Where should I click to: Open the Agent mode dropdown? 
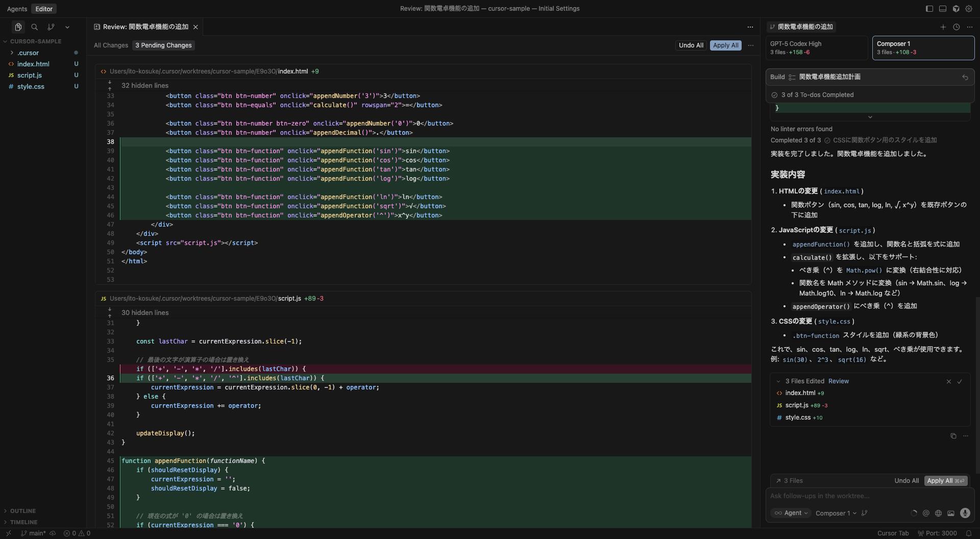tap(791, 513)
